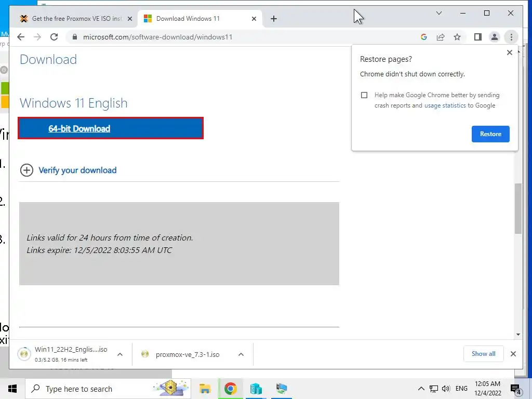Close the Download Windows 11 tab

[x=254, y=19]
